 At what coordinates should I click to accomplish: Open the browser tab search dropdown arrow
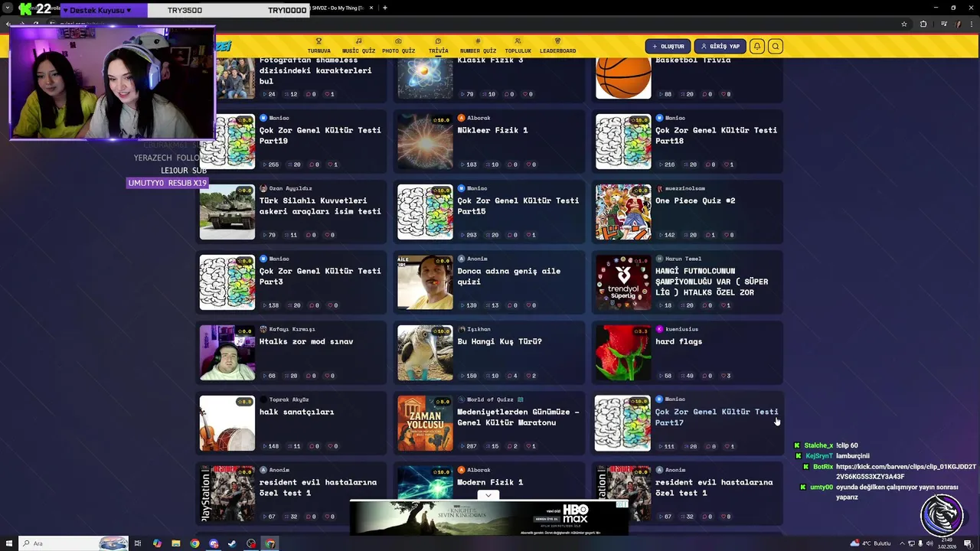(x=8, y=8)
